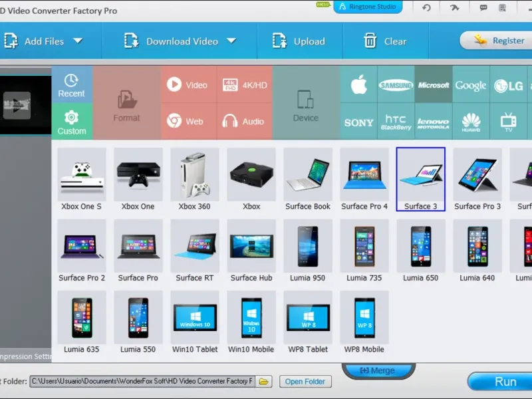Open Ringtone Studio
Image resolution: width=532 pixels, height=399 pixels.
pyautogui.click(x=368, y=7)
